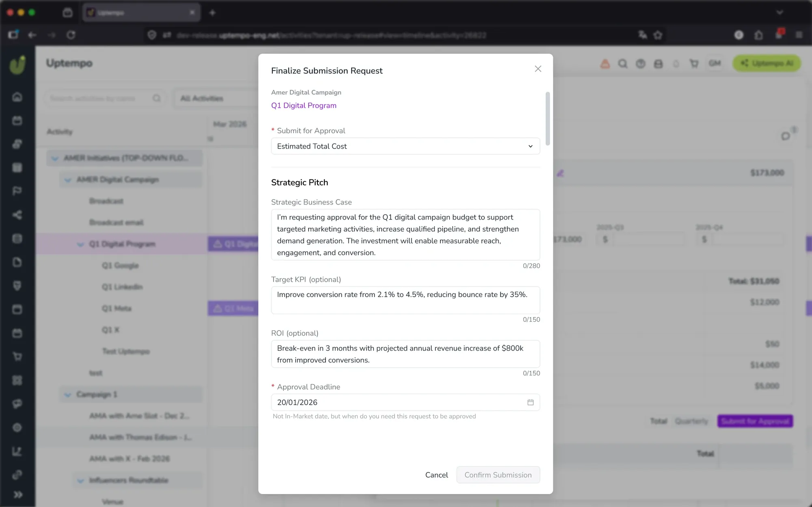Click the cart icon in header
This screenshot has width=812, height=507.
pos(694,64)
